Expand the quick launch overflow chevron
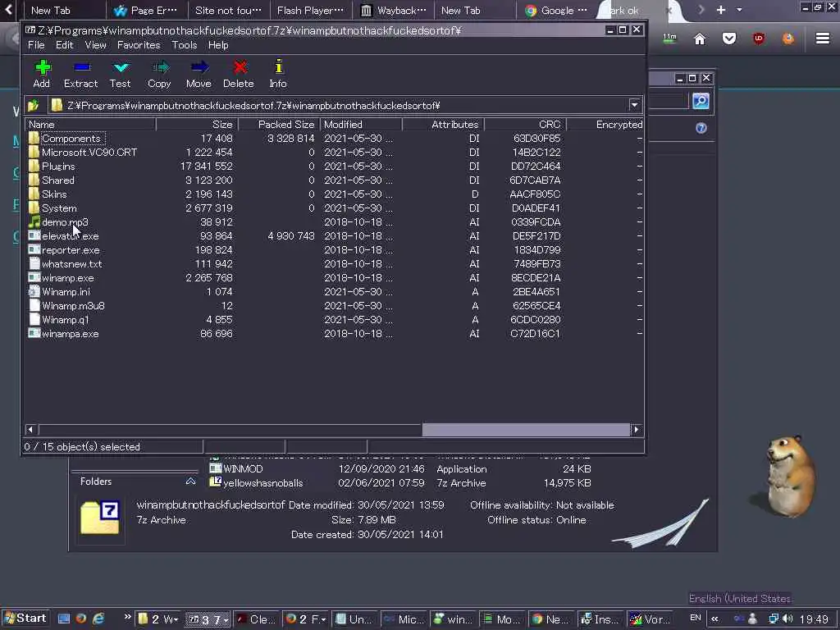840x630 pixels. (127, 617)
